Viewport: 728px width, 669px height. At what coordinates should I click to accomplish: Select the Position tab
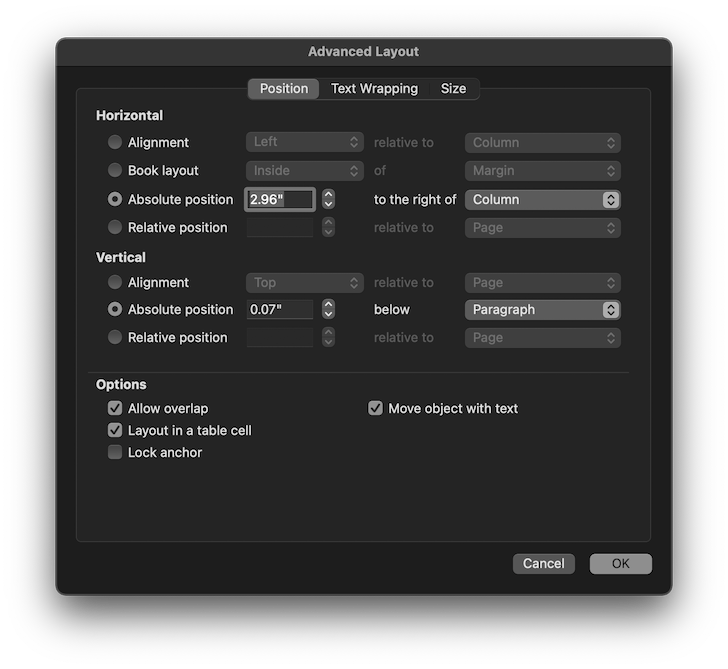[x=284, y=89]
